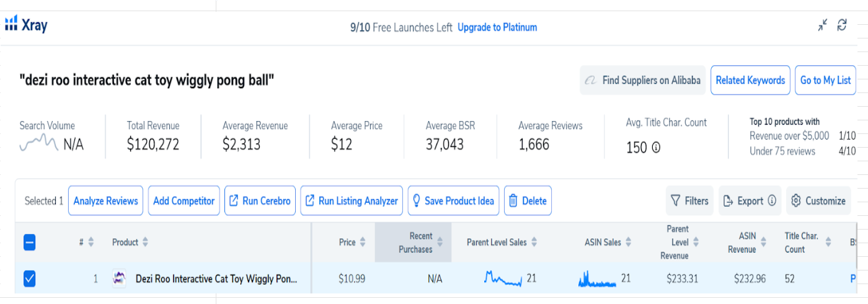Click Add Competitor button
Screen dimensions: 868x304
(x=184, y=200)
